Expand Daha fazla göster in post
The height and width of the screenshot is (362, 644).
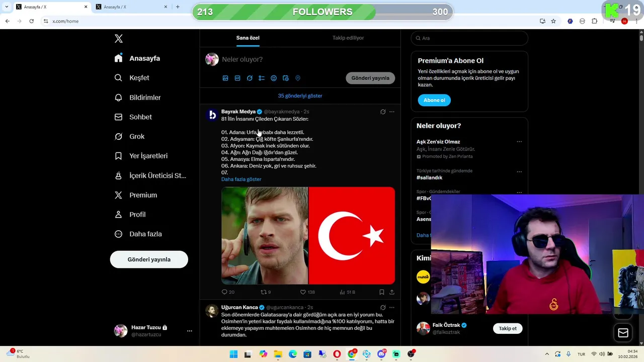(242, 179)
